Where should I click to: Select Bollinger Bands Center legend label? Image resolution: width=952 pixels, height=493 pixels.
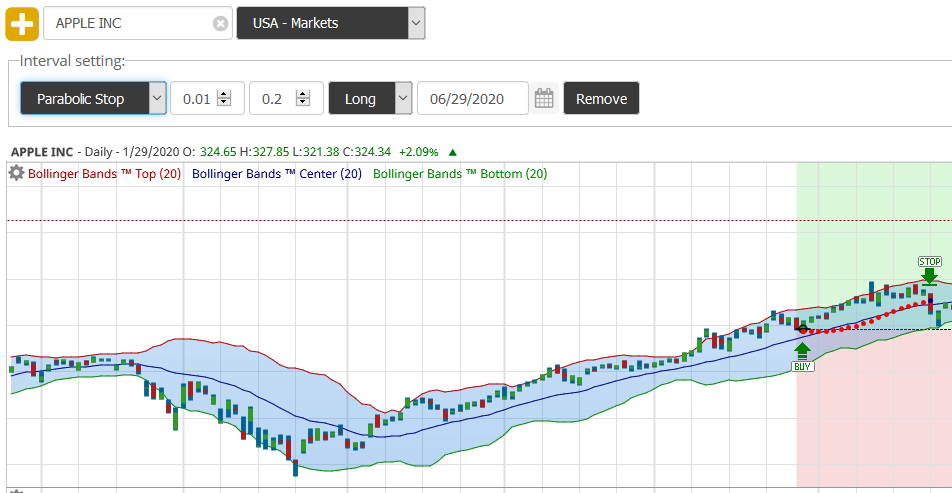(276, 174)
